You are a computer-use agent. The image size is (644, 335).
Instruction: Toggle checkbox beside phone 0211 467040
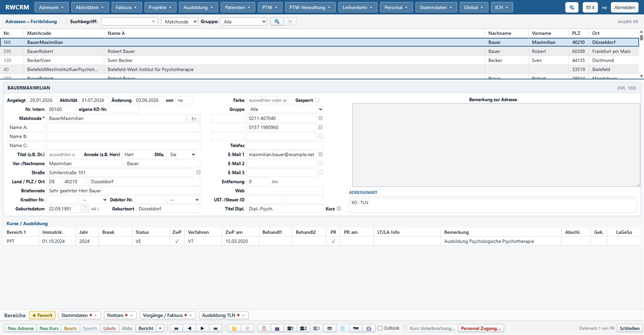coord(321,118)
